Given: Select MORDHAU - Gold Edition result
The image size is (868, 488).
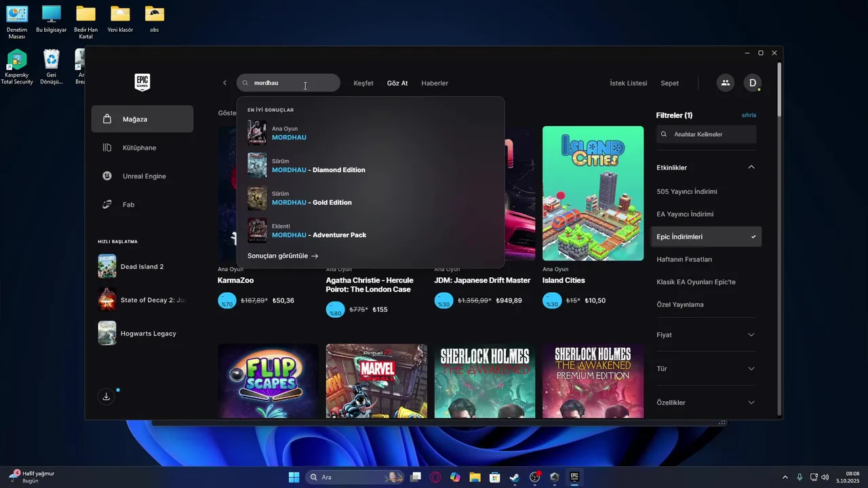Looking at the screenshot, I should click(370, 198).
